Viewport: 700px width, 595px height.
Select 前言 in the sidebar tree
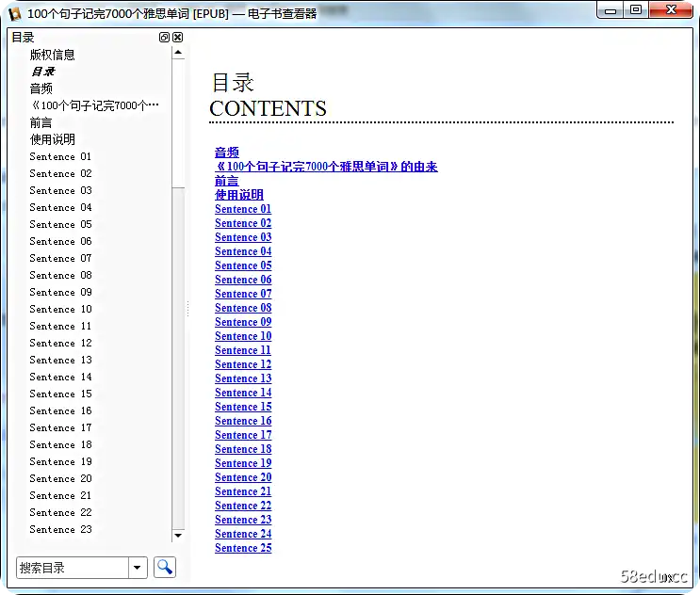point(41,122)
